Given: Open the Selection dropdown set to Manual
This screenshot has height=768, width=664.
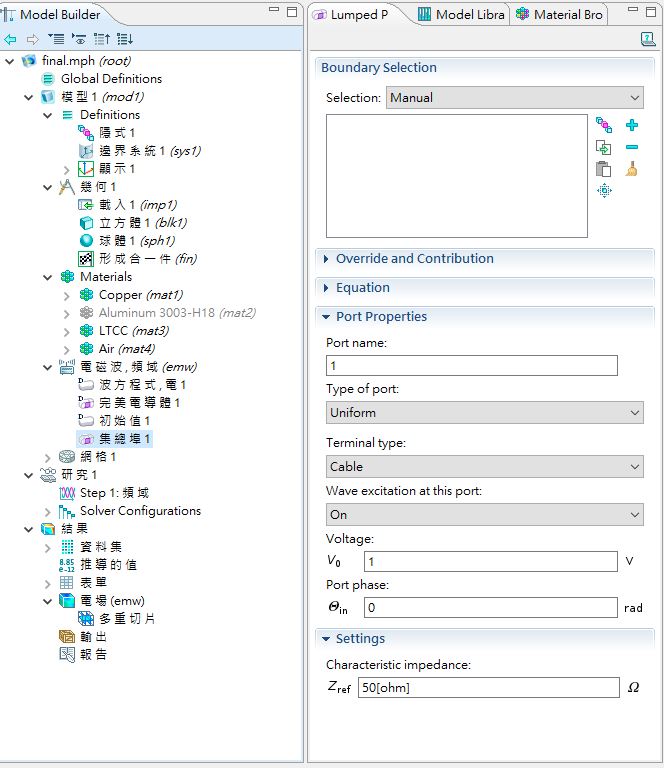Looking at the screenshot, I should (x=514, y=98).
